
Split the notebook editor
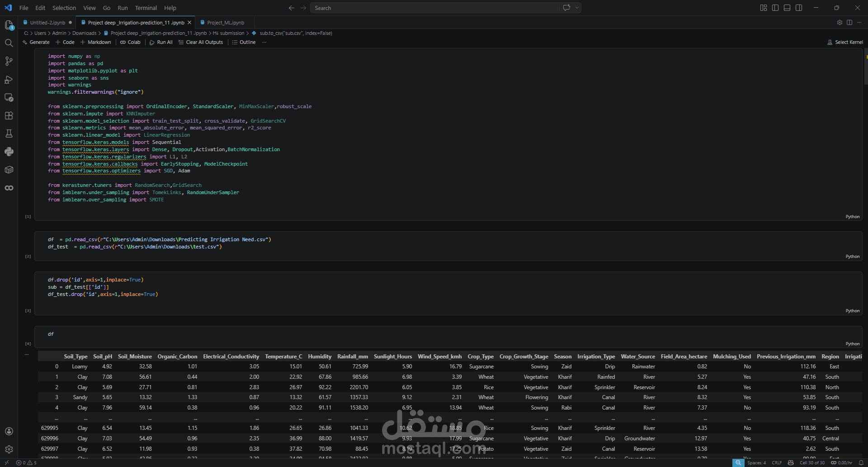[x=849, y=22]
